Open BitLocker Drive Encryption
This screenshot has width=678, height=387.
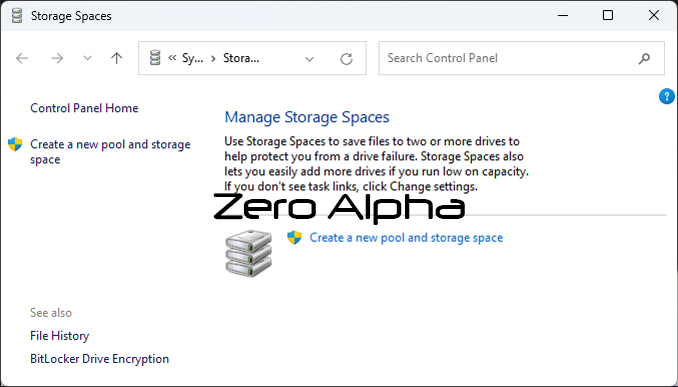pos(99,359)
